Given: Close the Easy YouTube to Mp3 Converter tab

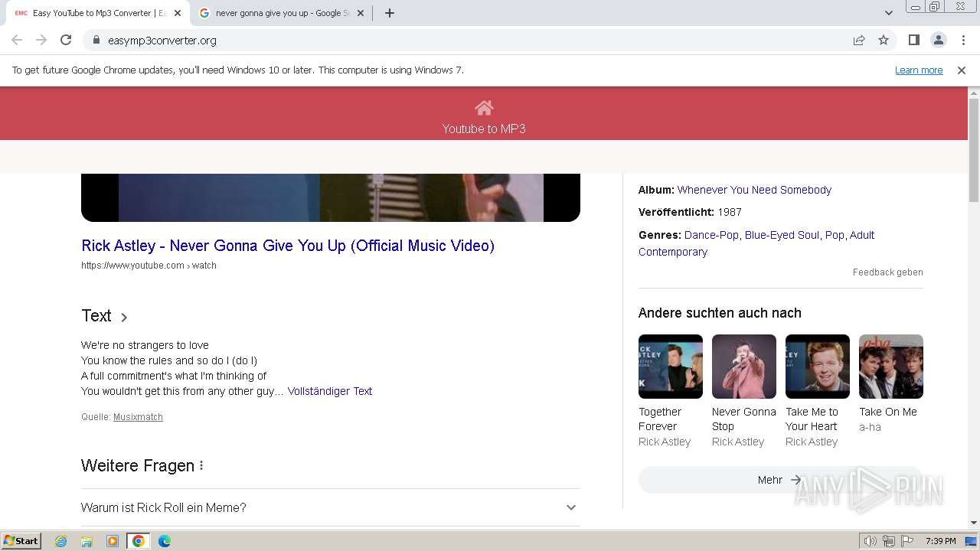Looking at the screenshot, I should (x=178, y=13).
